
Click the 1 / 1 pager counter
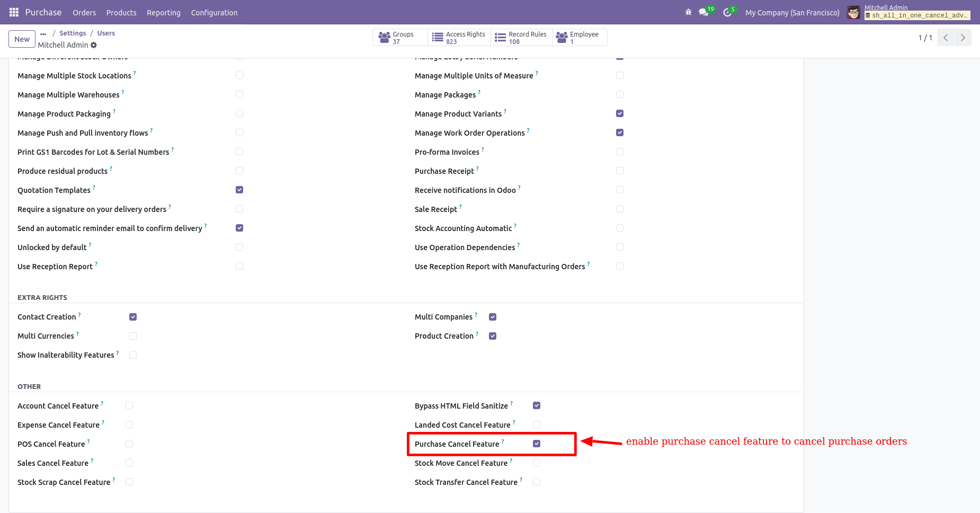pyautogui.click(x=925, y=38)
